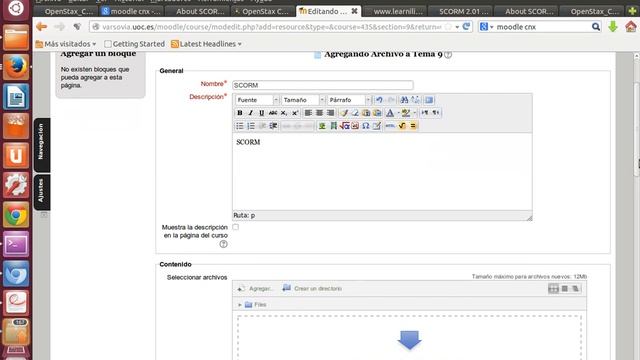Image resolution: width=640 pixels, height=360 pixels.
Task: Open help icon under 'Muestra la descripción'
Action: (223, 244)
